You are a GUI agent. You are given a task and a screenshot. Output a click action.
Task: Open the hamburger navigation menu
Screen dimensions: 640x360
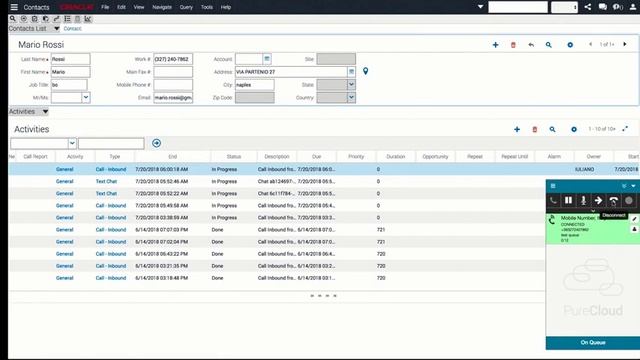(14, 7)
